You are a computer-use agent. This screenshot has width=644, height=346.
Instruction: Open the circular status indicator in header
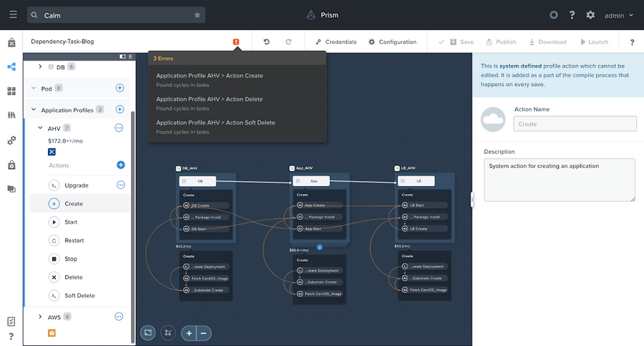(x=553, y=15)
